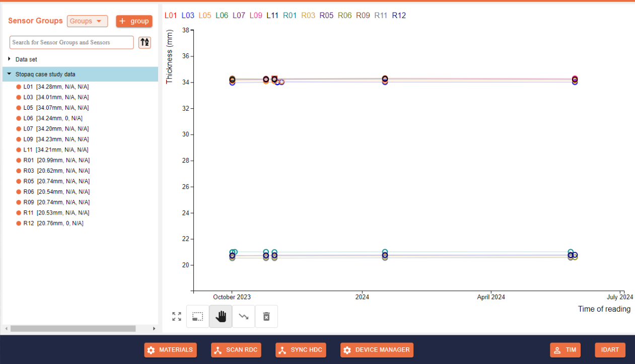Click the TIM user button
Viewport: 635px width, 364px height.
(x=565, y=350)
